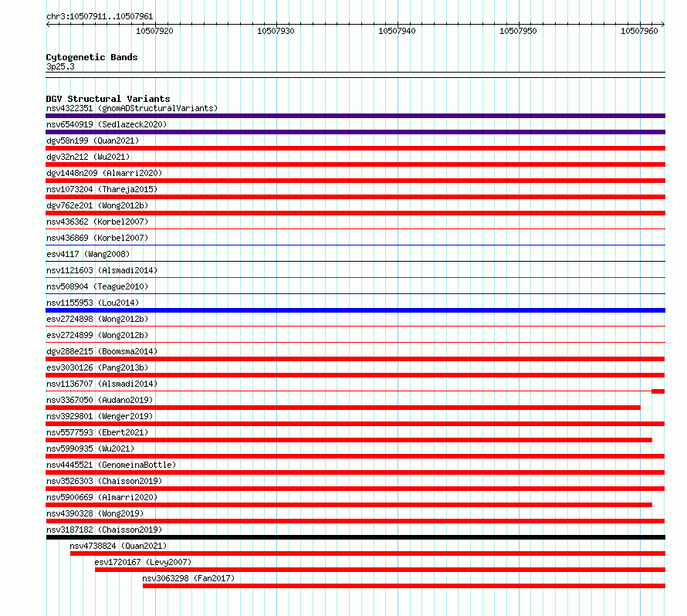Screen dimensions: 687x616
Task: Click the purple bar under nsv4322351
Action: (355, 116)
